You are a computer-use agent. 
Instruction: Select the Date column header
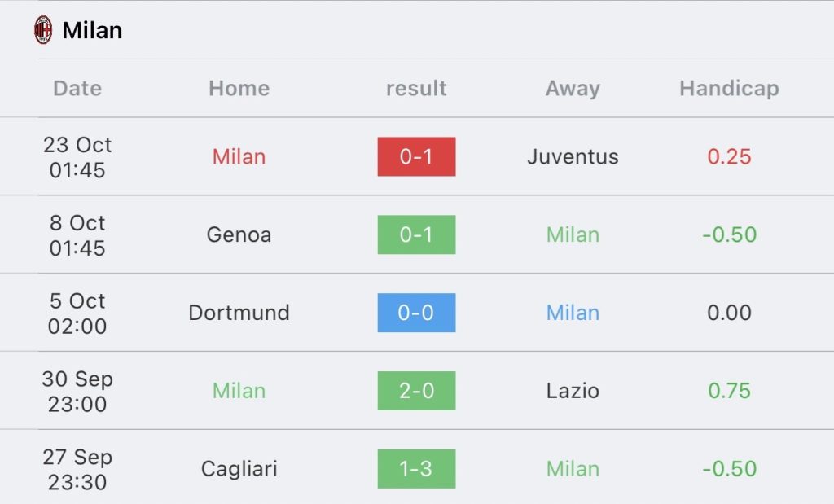77,88
